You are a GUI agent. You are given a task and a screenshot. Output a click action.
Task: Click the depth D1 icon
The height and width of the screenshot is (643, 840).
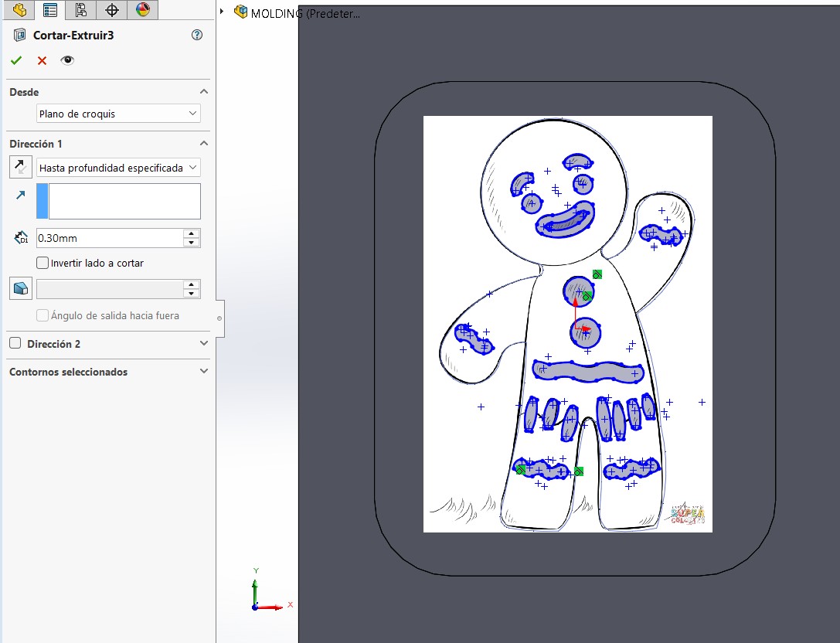21,237
